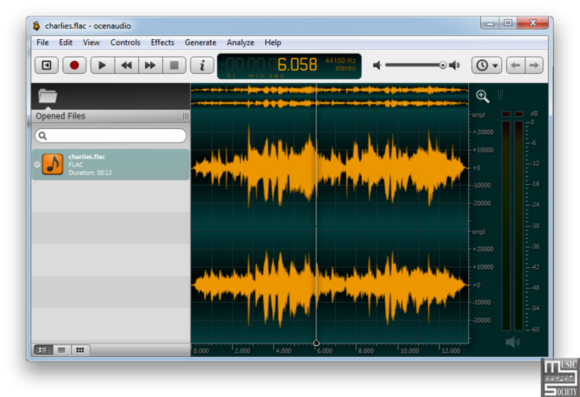This screenshot has height=397, width=580.
Task: Click the low volume speaker icon
Action: tap(377, 65)
